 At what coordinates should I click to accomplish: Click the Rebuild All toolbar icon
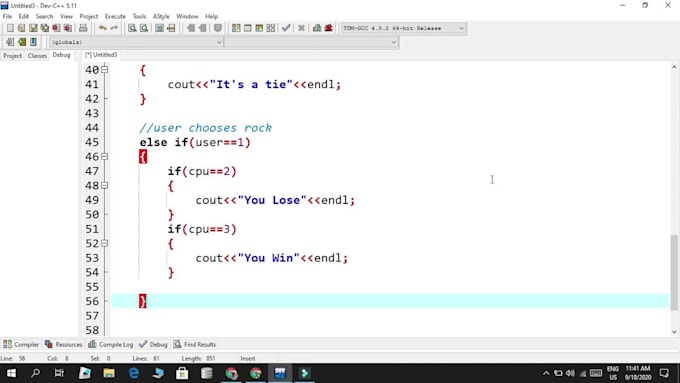271,28
